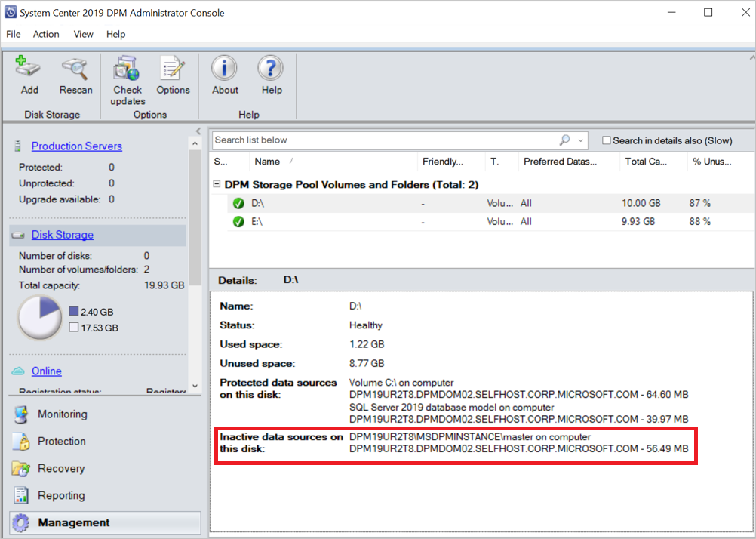Open the Production Servers link
756x539 pixels.
(77, 146)
